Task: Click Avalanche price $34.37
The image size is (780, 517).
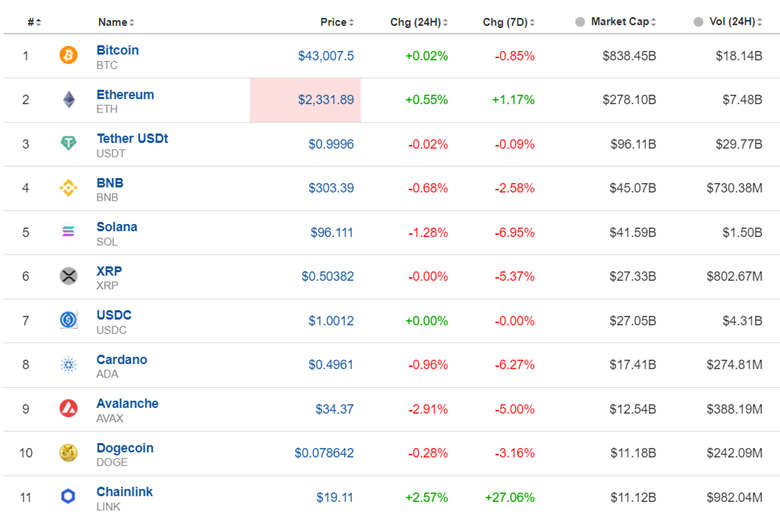Action: (334, 409)
